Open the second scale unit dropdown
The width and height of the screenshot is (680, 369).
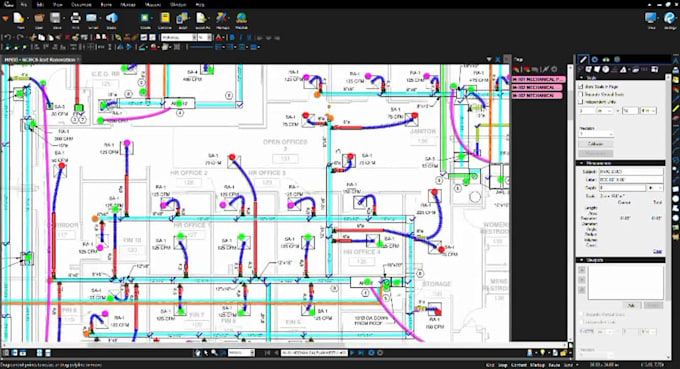[649, 111]
